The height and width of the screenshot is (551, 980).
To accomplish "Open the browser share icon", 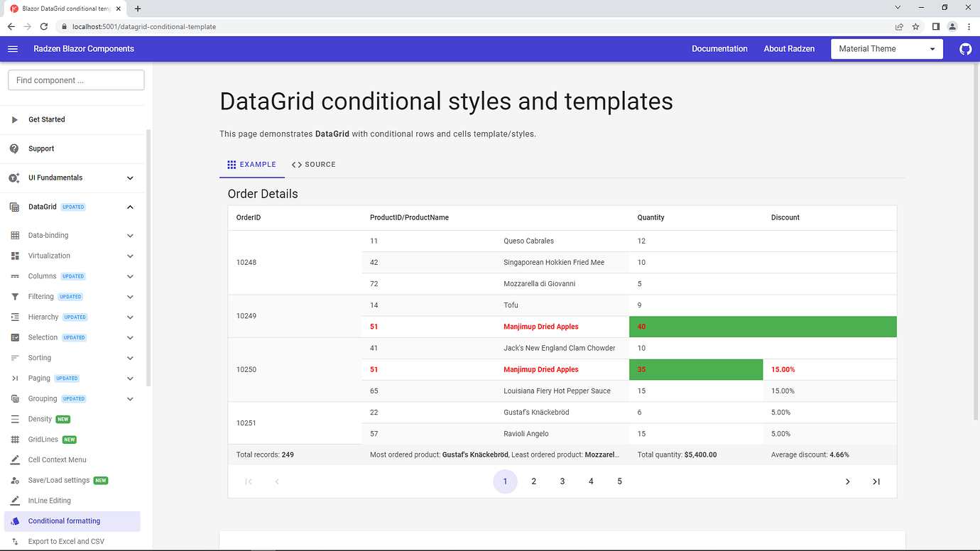I will (x=899, y=26).
